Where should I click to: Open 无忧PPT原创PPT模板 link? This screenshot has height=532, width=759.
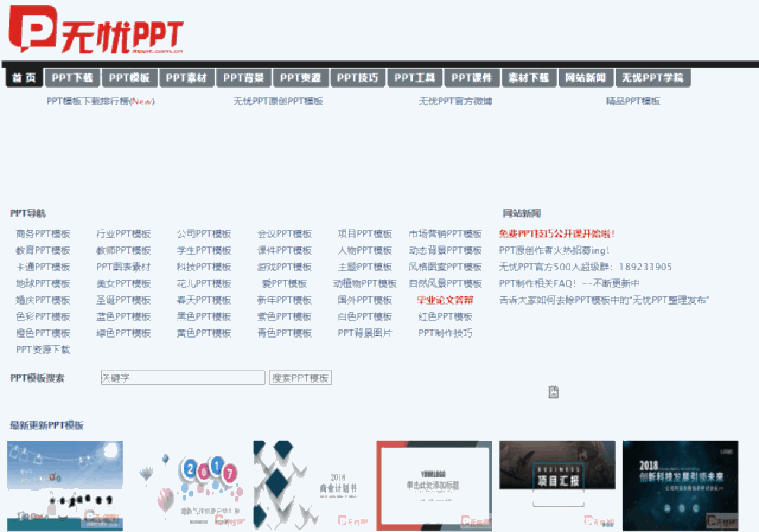[278, 101]
